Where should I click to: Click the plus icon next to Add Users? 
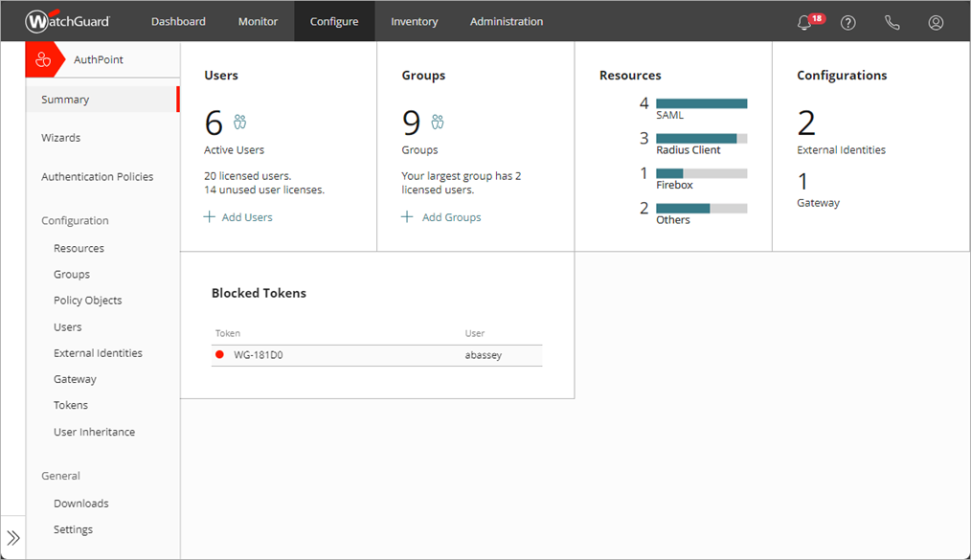pos(210,216)
